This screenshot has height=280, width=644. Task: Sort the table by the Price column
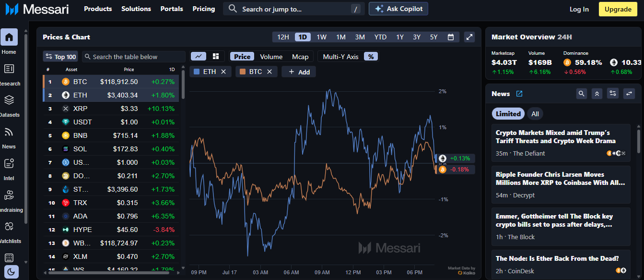click(x=129, y=70)
